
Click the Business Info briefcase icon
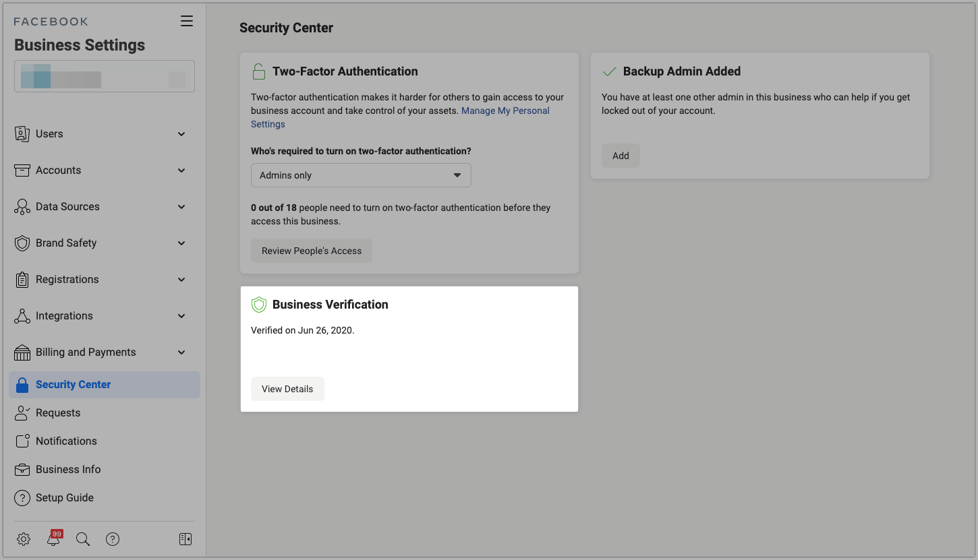22,469
